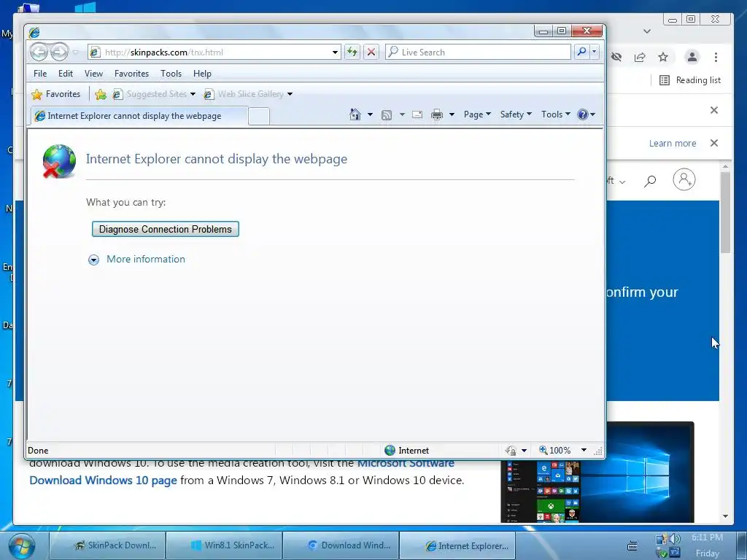The image size is (747, 560).
Task: Refresh the skinpacks.com page
Action: click(352, 52)
